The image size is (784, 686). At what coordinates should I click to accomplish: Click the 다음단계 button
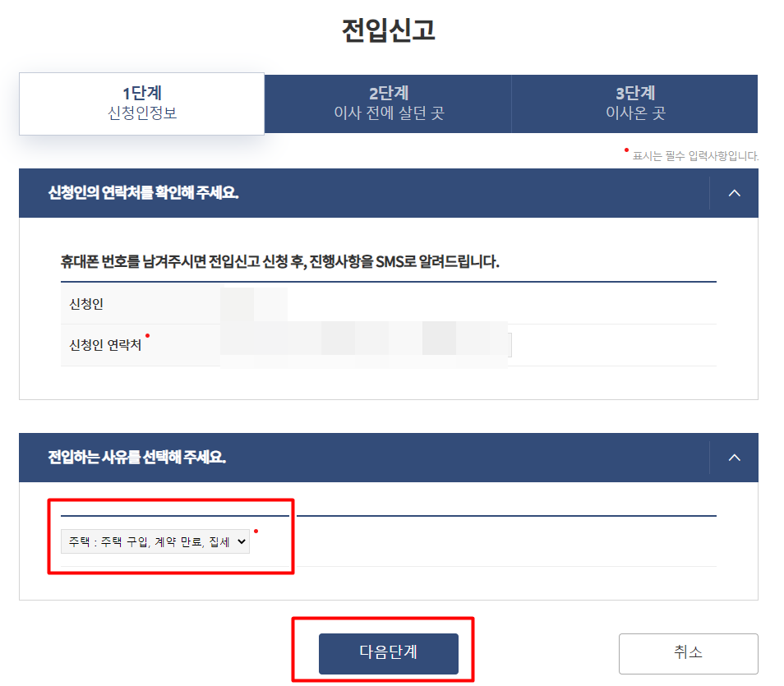click(x=389, y=653)
